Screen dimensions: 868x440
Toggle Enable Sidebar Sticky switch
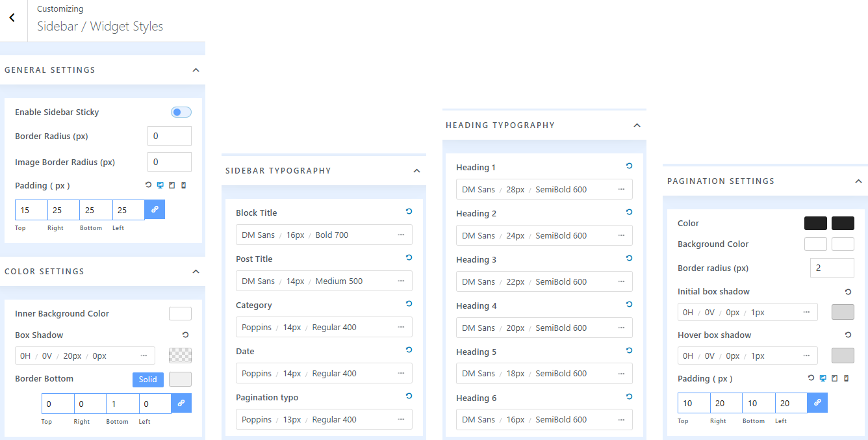point(181,112)
